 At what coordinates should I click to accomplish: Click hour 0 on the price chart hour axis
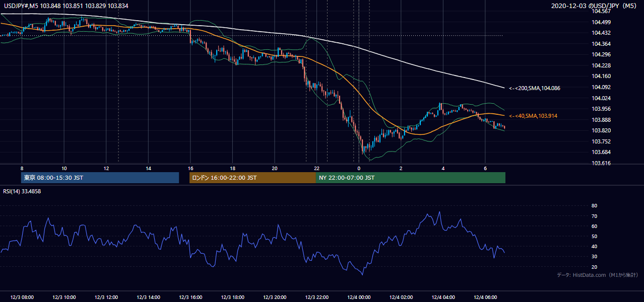(x=359, y=168)
